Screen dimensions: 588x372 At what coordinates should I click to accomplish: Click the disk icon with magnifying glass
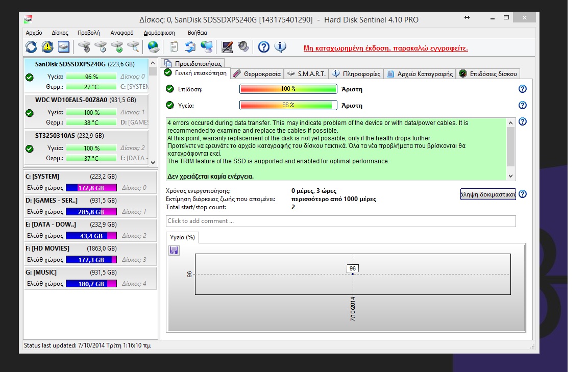coord(133,47)
